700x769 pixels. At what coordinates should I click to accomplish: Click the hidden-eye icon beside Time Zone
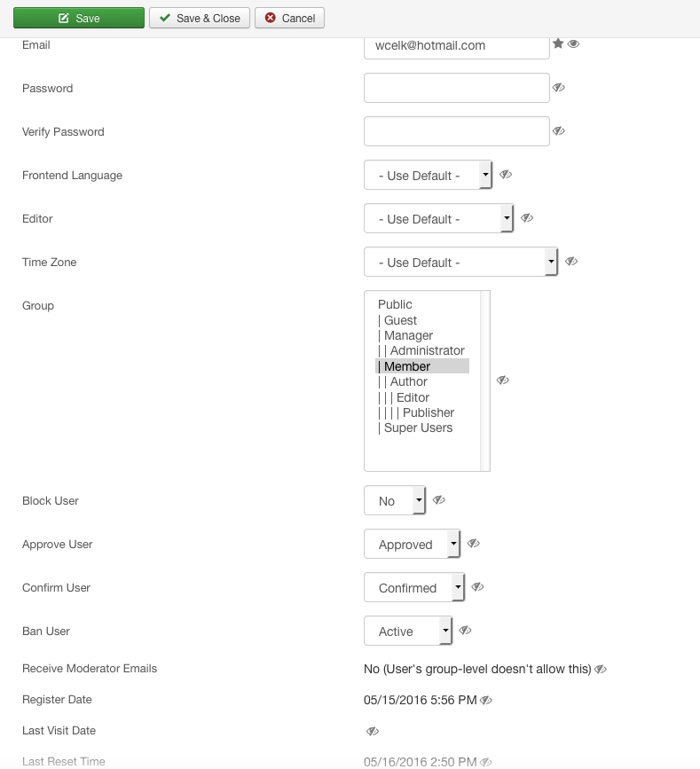point(571,262)
